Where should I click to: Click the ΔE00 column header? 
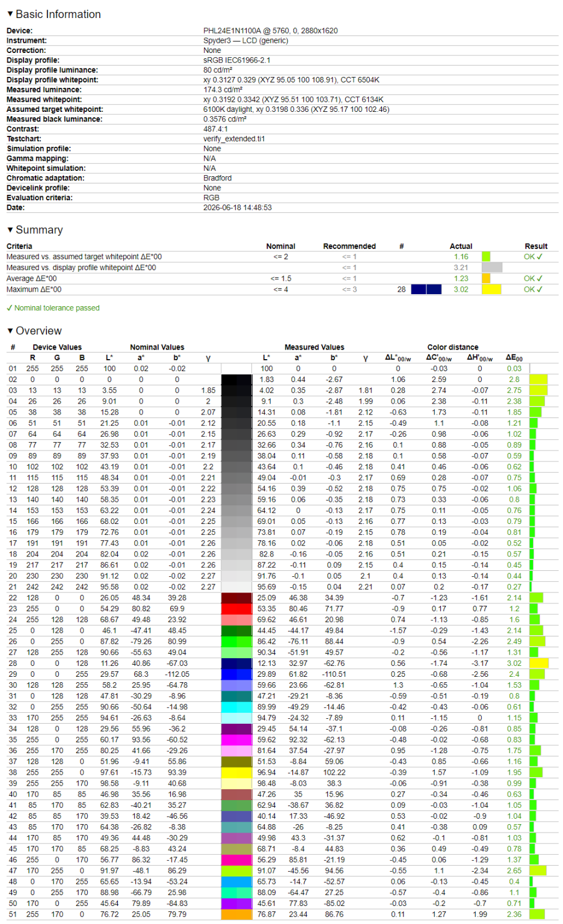(x=514, y=358)
